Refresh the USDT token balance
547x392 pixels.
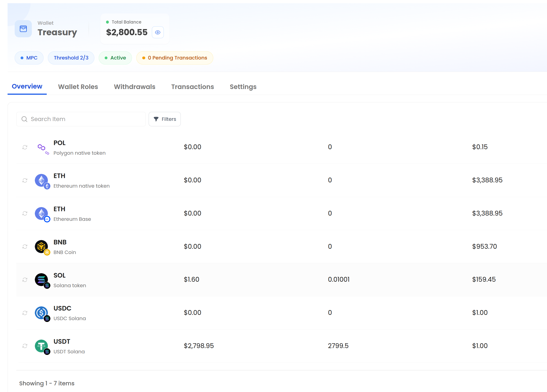[25, 346]
